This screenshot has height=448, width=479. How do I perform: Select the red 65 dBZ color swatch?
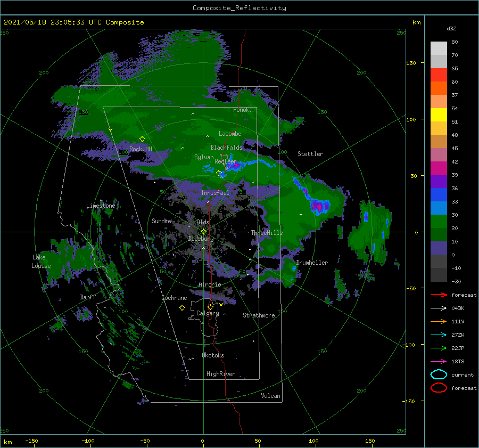pyautogui.click(x=439, y=75)
